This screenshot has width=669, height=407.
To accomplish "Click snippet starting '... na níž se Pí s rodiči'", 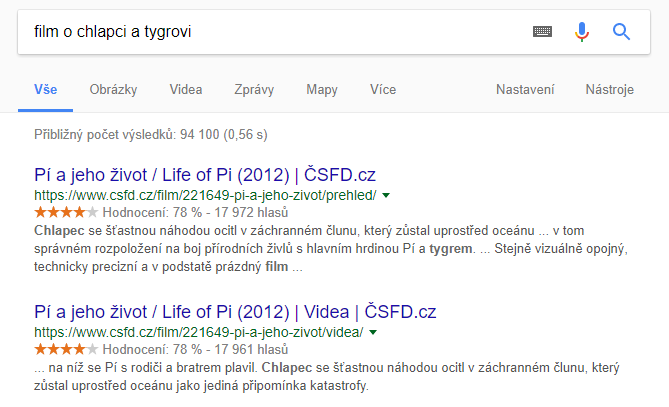I will pyautogui.click(x=326, y=377).
